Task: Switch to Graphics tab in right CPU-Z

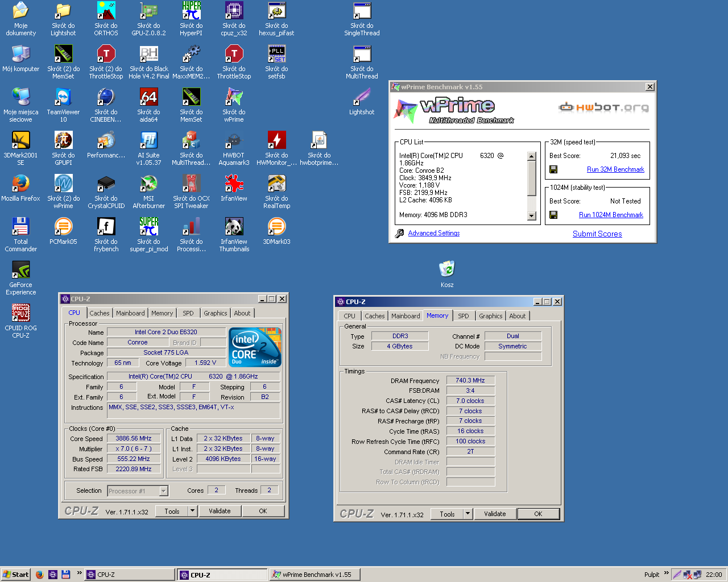Action: 491,316
